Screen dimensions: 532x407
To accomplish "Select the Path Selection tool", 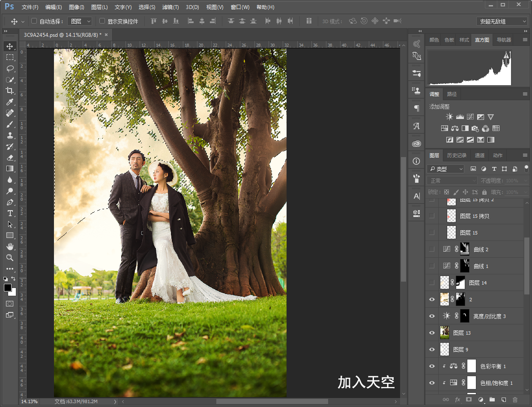I will coord(9,224).
